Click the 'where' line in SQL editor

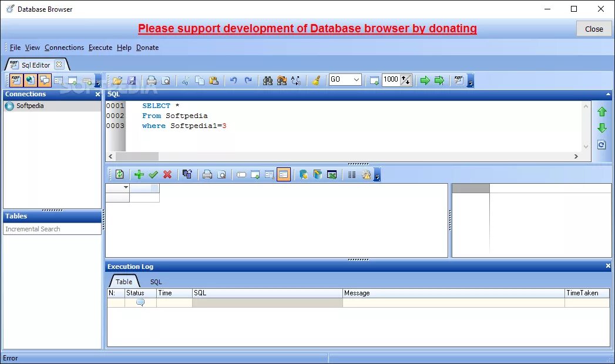(x=184, y=126)
